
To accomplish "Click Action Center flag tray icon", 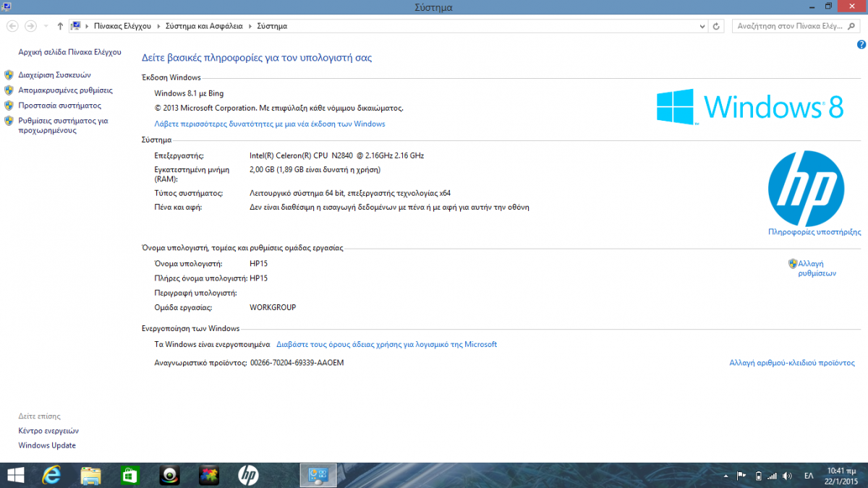I will coord(741,476).
